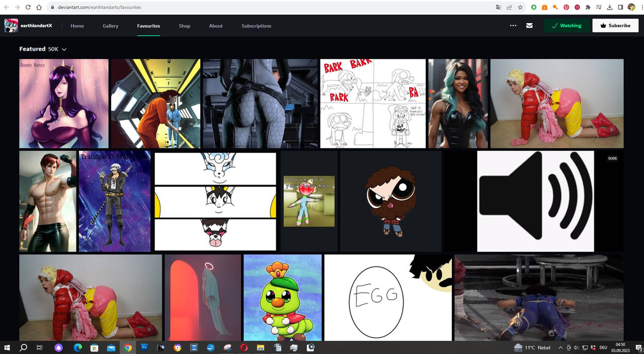
Task: Select the Favourites tab
Action: click(x=148, y=26)
